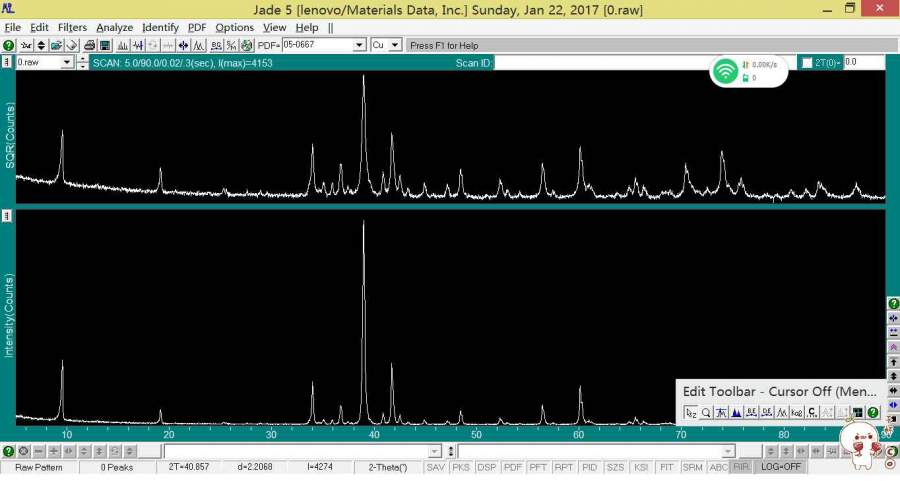Click the PDF number input field

[x=317, y=45]
